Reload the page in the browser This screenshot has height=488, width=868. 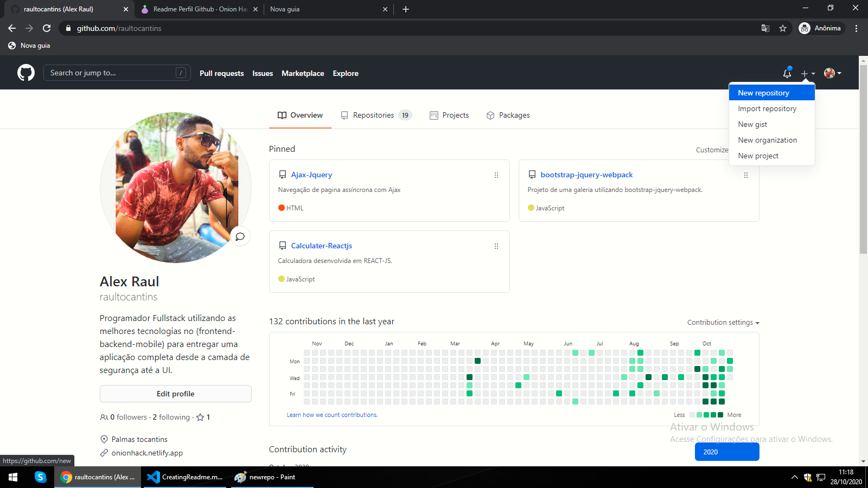[47, 28]
